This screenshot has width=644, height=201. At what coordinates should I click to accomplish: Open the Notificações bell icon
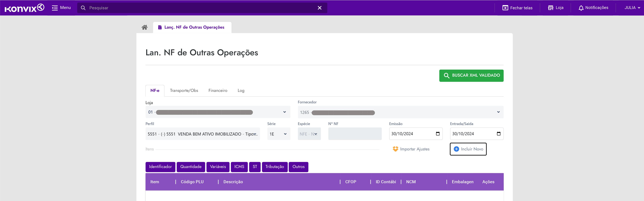coord(581,8)
